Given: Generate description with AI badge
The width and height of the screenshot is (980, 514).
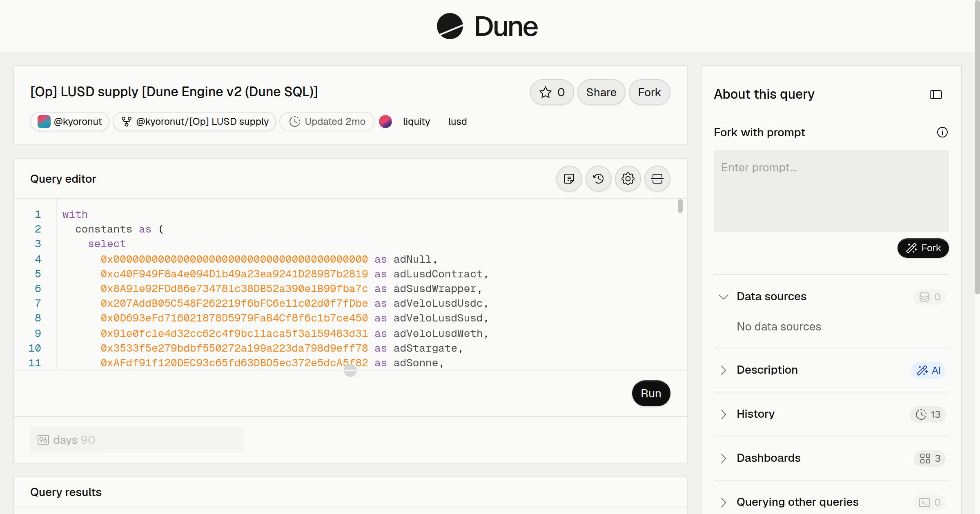Looking at the screenshot, I should click(x=928, y=370).
